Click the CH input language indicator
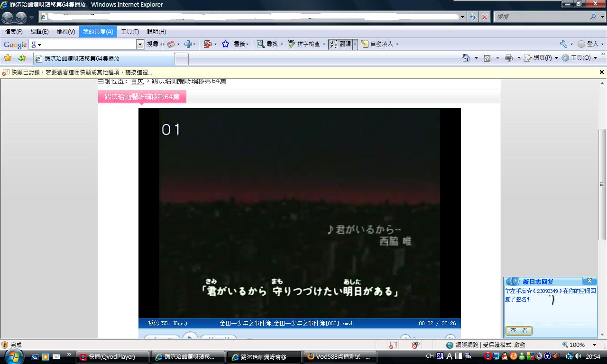 [x=430, y=356]
